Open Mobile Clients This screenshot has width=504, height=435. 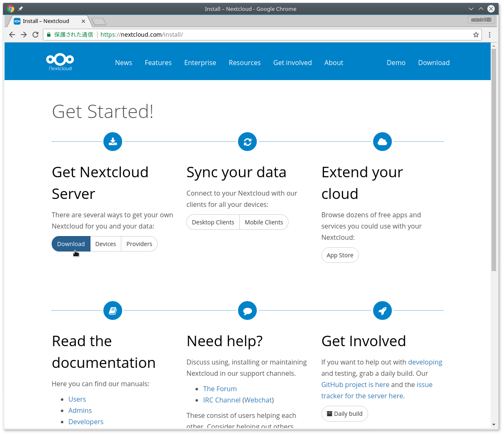coord(264,222)
